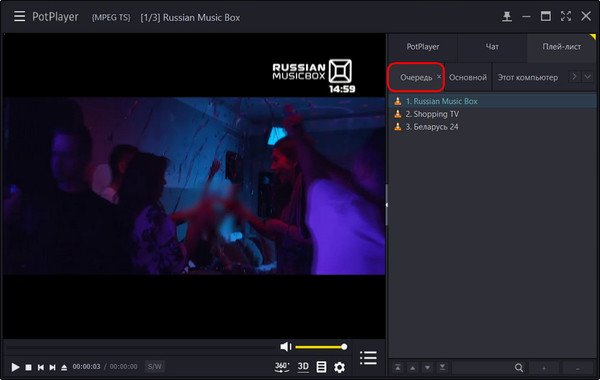Adjust the yellow volume slider

[321, 347]
